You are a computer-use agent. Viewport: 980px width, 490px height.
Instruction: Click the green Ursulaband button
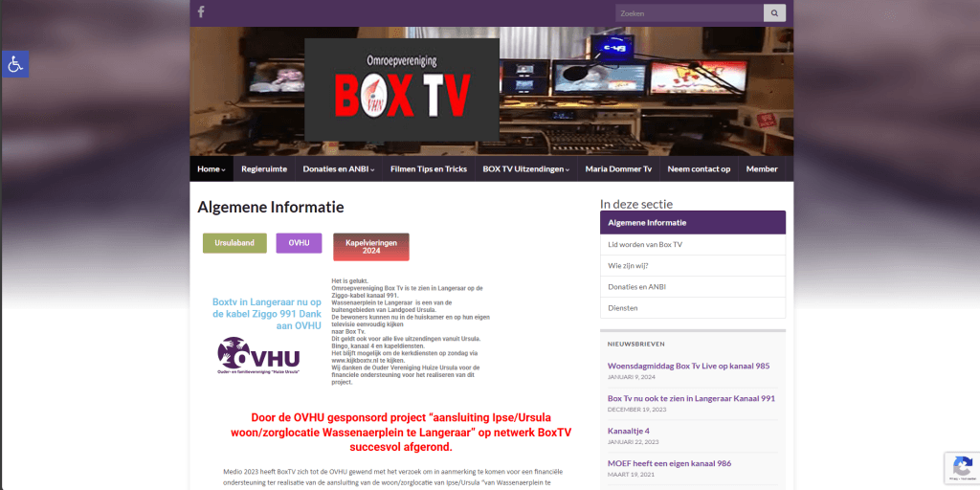pyautogui.click(x=234, y=243)
